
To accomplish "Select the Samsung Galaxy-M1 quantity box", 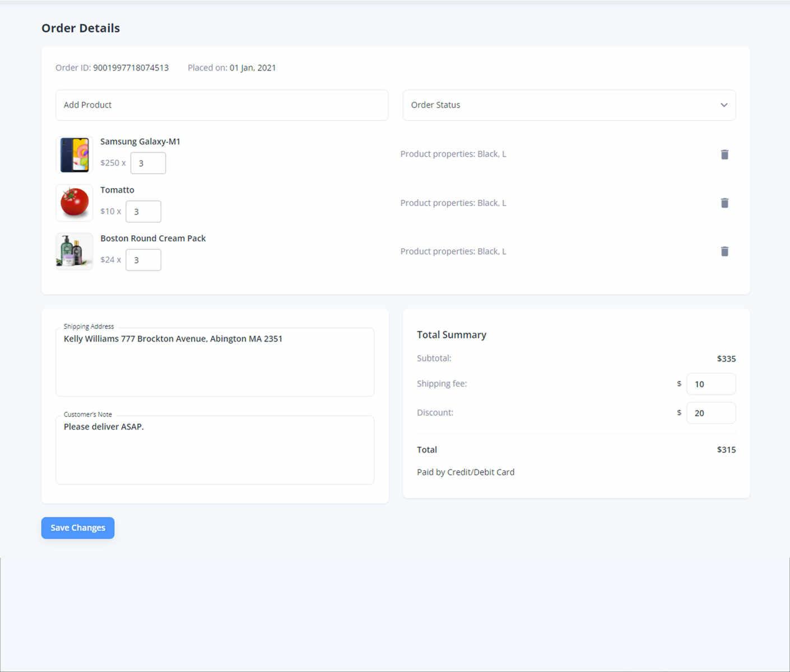I will click(148, 164).
